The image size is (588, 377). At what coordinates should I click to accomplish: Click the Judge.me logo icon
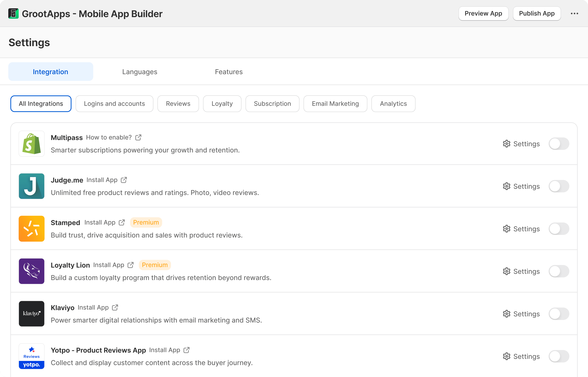tap(32, 186)
